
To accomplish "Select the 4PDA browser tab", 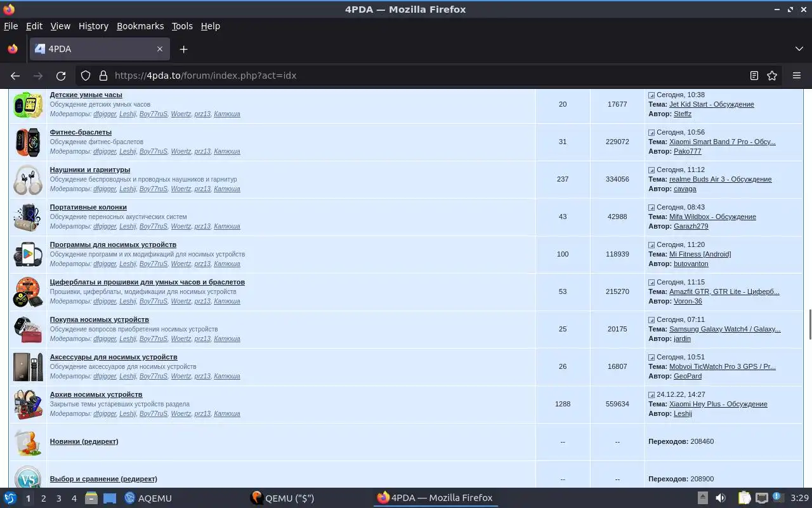I will click(x=98, y=49).
